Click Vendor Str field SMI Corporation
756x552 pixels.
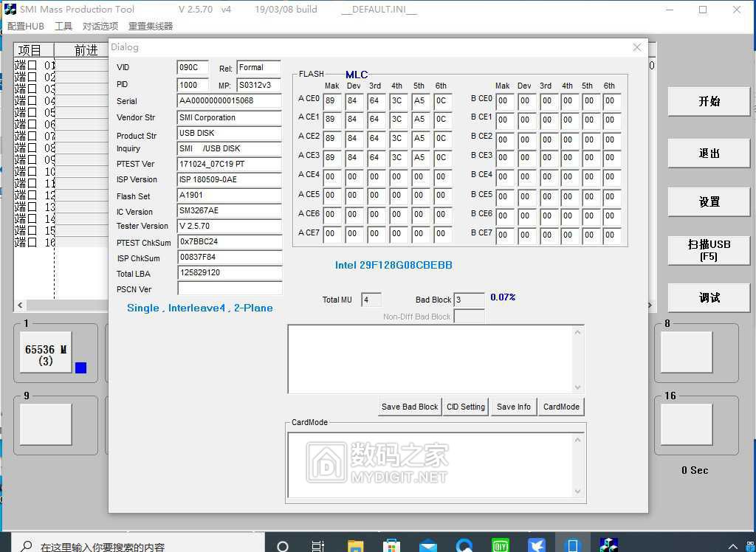(230, 117)
